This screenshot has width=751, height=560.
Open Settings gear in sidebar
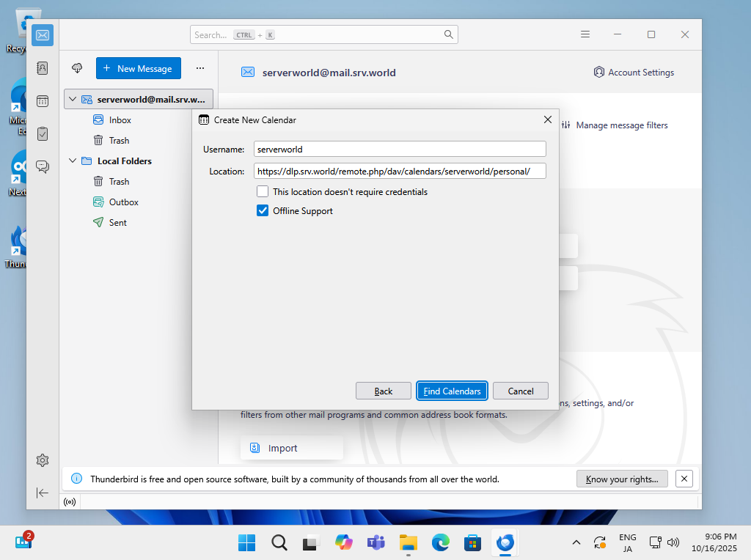coord(43,460)
